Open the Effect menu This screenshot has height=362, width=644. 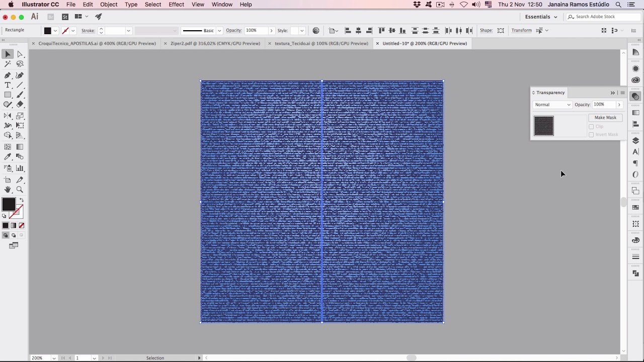pyautogui.click(x=176, y=5)
